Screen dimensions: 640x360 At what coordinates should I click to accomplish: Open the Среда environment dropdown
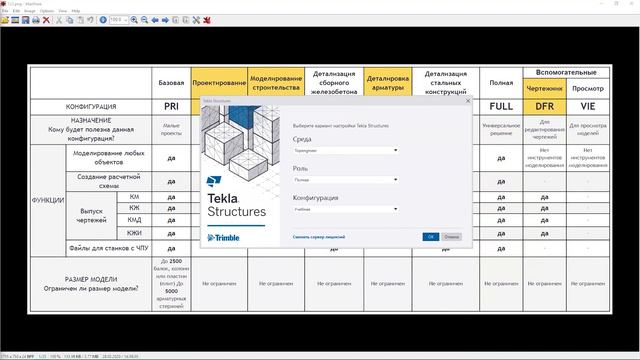pos(345,151)
